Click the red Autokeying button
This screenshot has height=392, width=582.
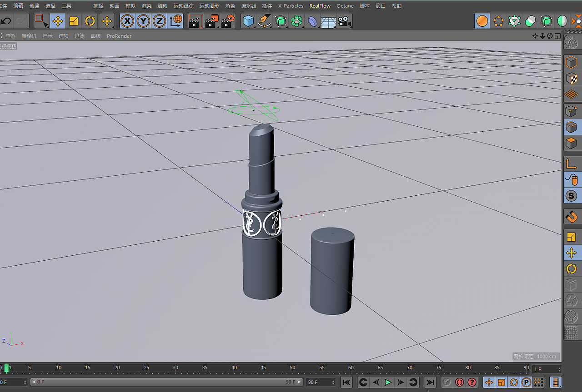460,382
